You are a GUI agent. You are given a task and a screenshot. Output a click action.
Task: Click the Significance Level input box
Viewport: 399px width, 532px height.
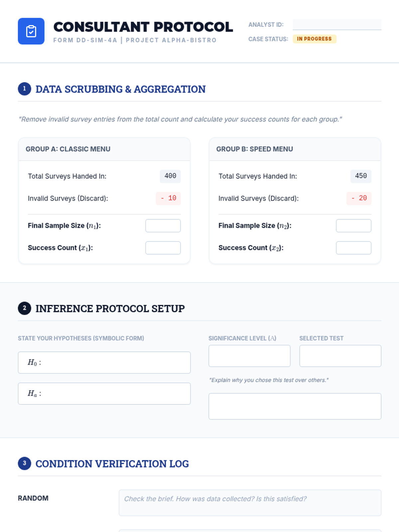pos(249,356)
